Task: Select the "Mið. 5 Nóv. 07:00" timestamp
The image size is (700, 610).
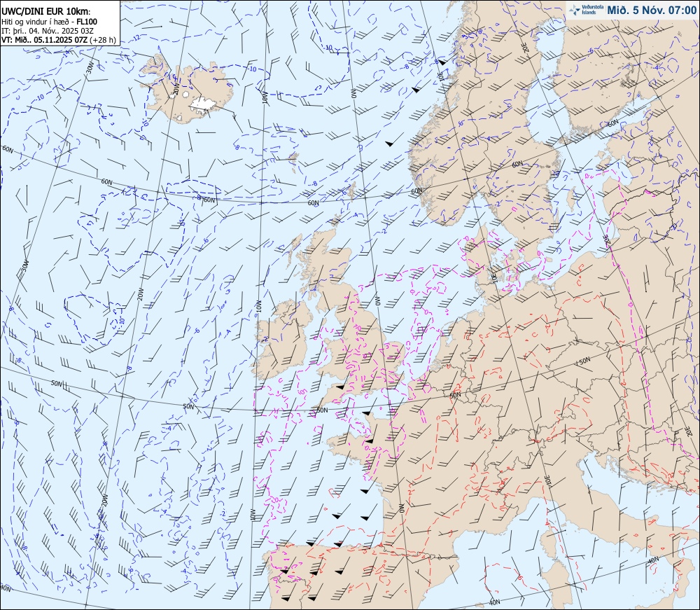Action: (651, 11)
